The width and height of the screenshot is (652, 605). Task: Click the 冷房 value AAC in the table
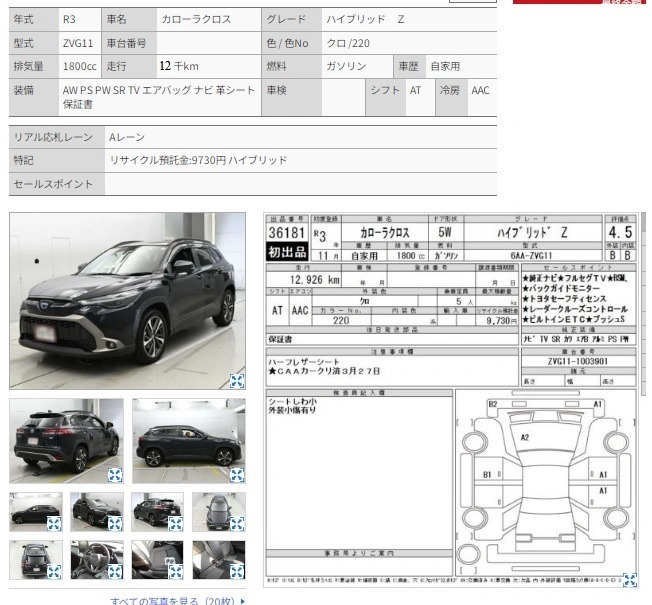tap(480, 90)
